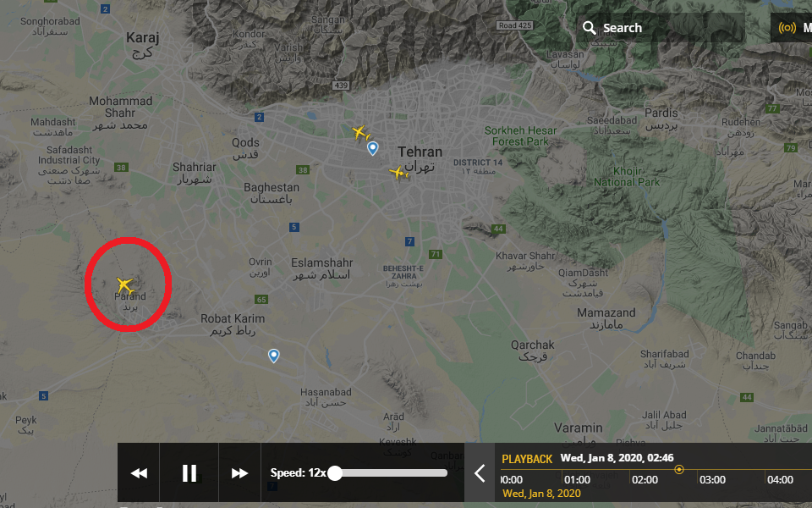Click the blue airport pin near Tehran
The width and height of the screenshot is (812, 508).
(x=372, y=149)
